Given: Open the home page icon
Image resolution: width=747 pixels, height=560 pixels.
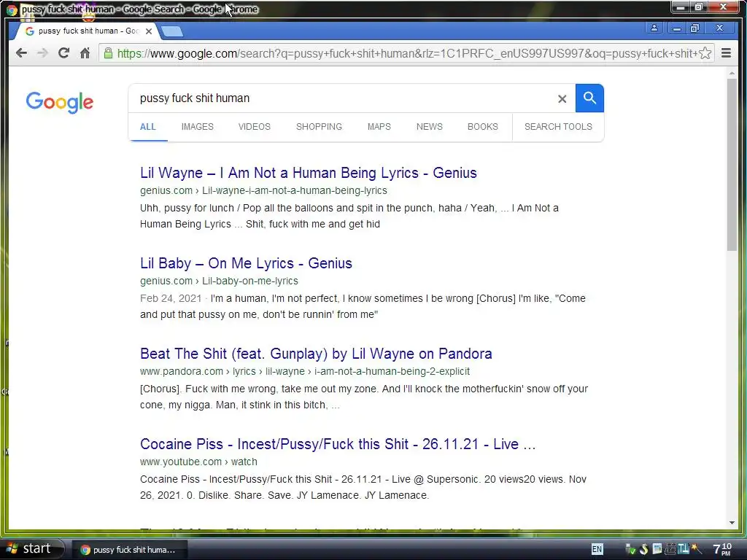Looking at the screenshot, I should click(85, 52).
